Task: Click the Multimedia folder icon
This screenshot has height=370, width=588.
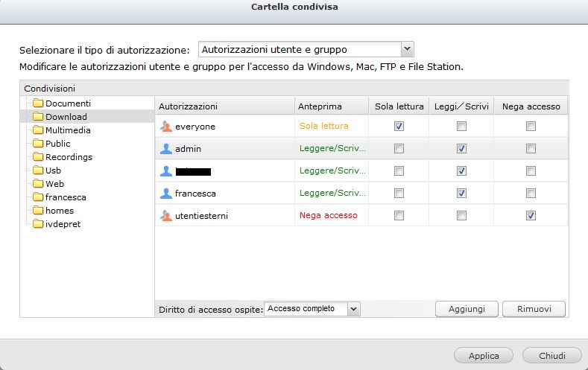Action: 38,130
